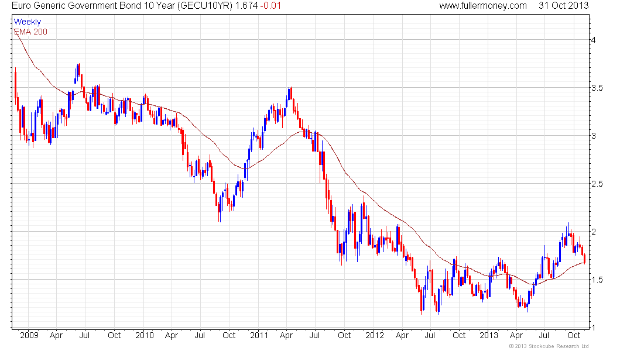Click the chart title 'Euro Generic Government Bond 10 Year'

[94, 6]
